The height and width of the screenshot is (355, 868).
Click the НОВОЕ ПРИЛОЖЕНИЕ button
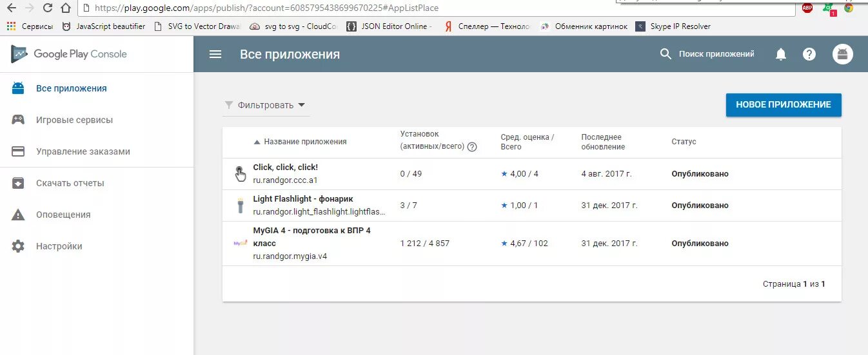click(784, 105)
